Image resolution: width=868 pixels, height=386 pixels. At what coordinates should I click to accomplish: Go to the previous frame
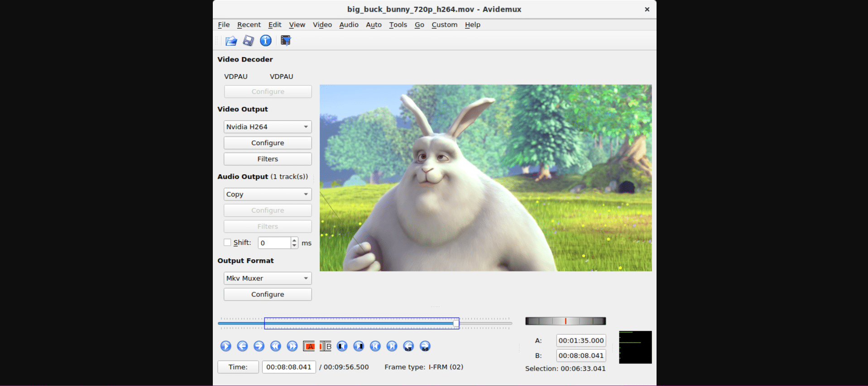pyautogui.click(x=242, y=346)
